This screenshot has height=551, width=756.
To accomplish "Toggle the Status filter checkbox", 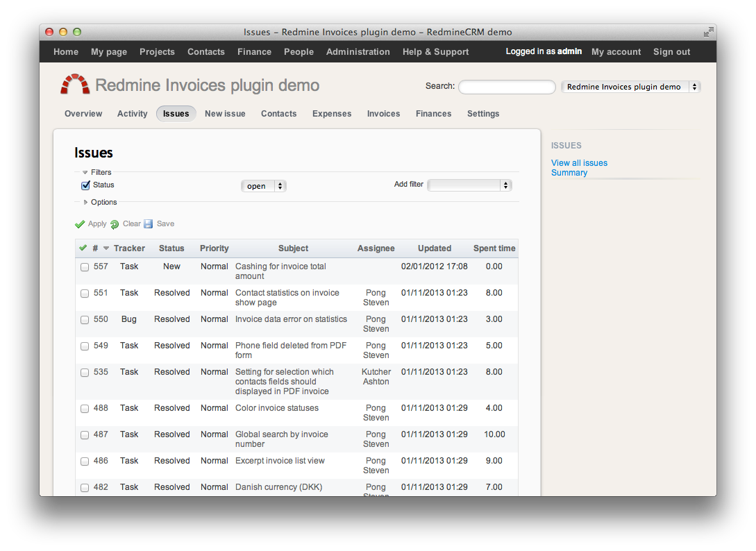I will (86, 185).
